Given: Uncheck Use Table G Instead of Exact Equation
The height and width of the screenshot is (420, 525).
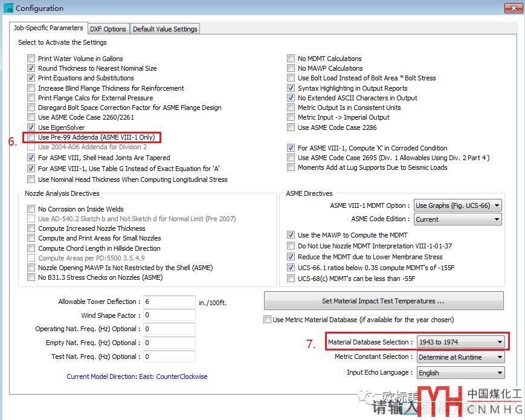Looking at the screenshot, I should point(31,169).
